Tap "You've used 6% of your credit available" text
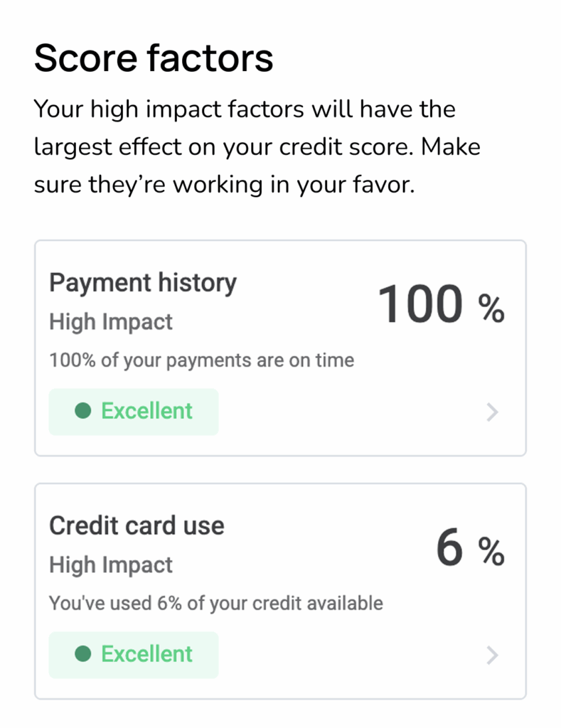This screenshot has height=728, width=561. pos(215,604)
